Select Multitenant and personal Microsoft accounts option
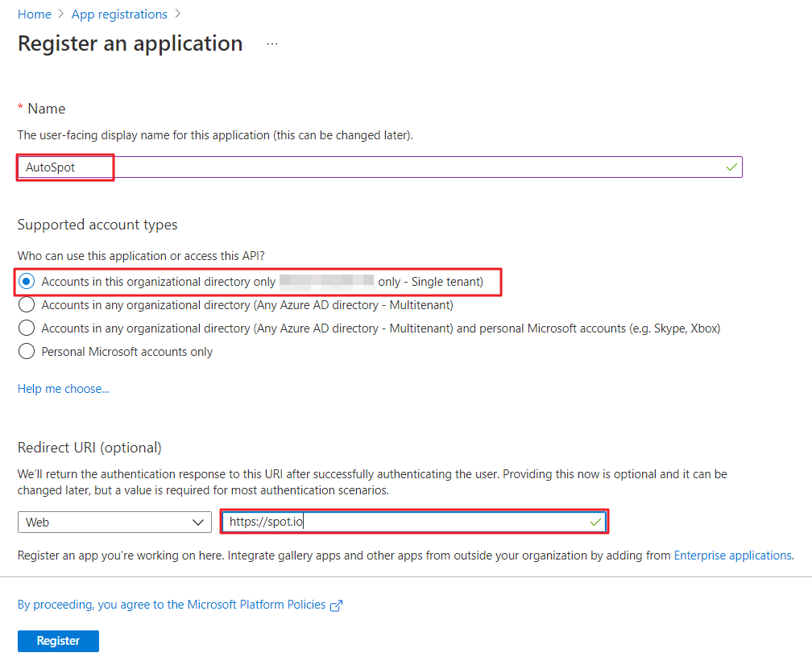This screenshot has width=812, height=665. [x=27, y=328]
